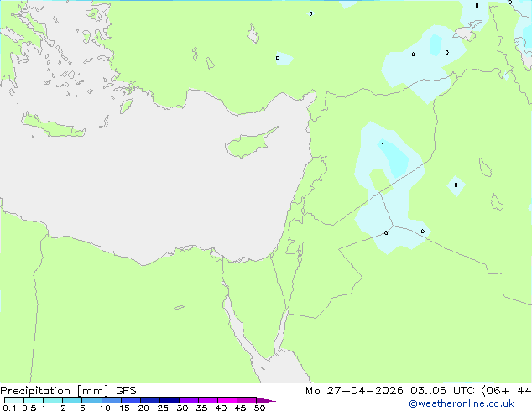Click the '30' legend scale value
The height and width of the screenshot is (411, 532).
point(183,408)
